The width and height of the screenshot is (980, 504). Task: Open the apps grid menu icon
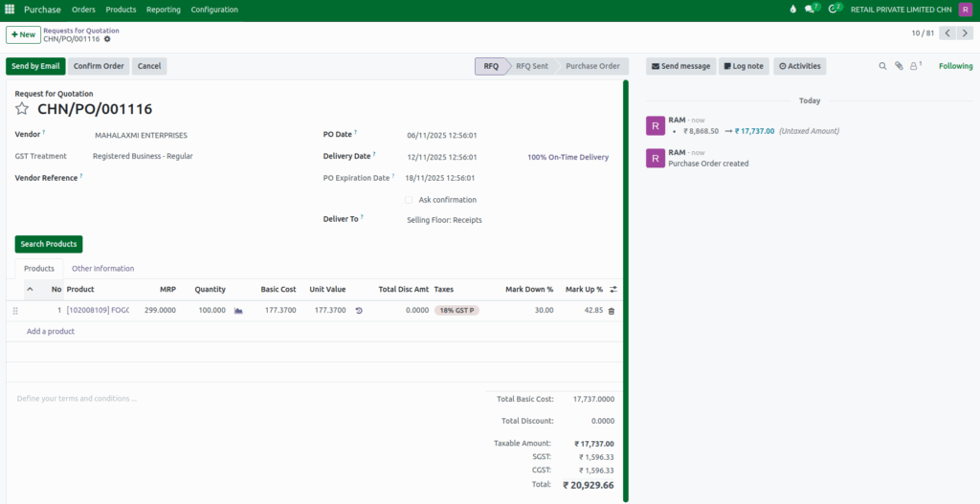(x=10, y=10)
